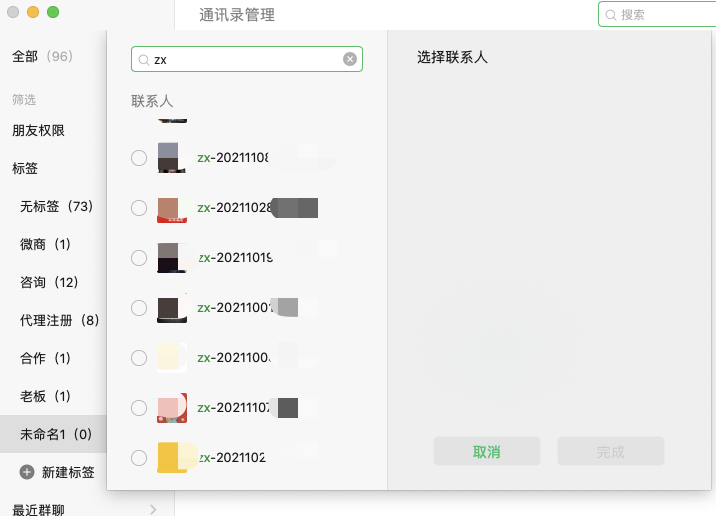Focus the top 搜索 search field

tap(658, 15)
